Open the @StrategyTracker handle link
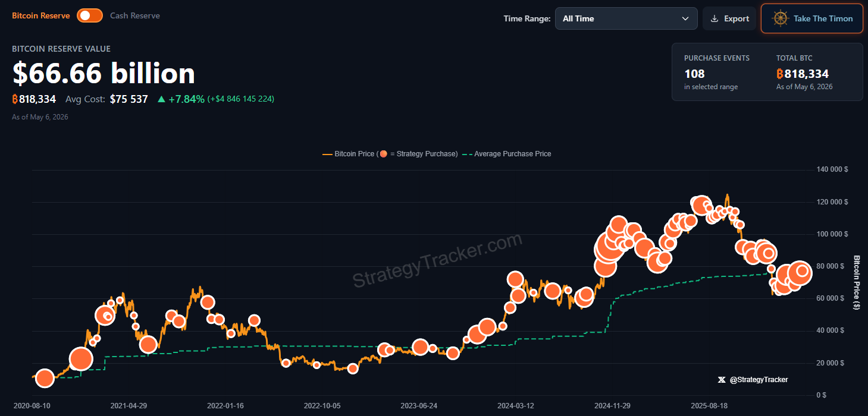 759,380
